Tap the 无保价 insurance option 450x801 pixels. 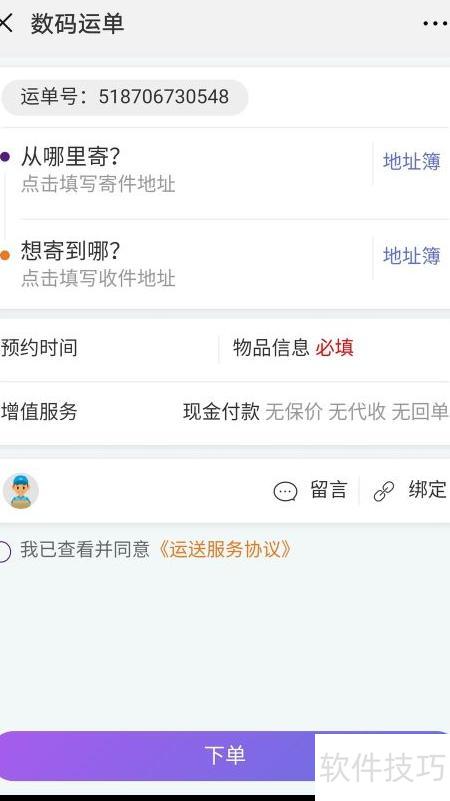294,412
